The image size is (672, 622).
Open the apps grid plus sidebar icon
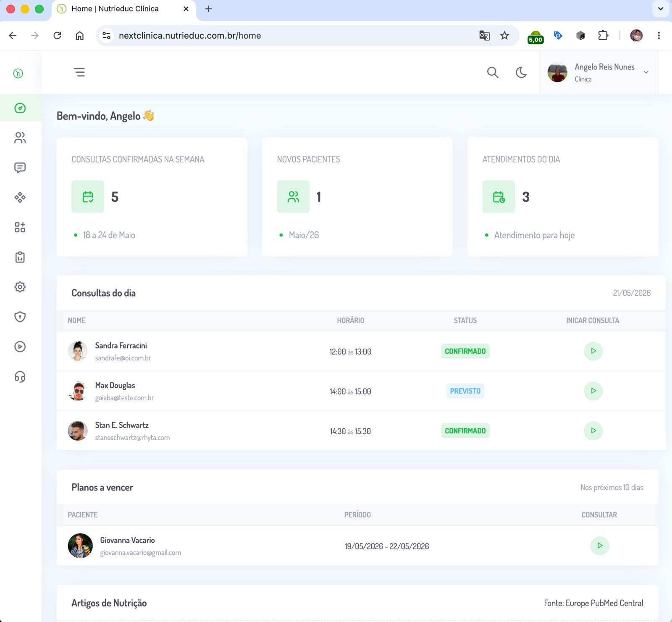click(x=20, y=227)
